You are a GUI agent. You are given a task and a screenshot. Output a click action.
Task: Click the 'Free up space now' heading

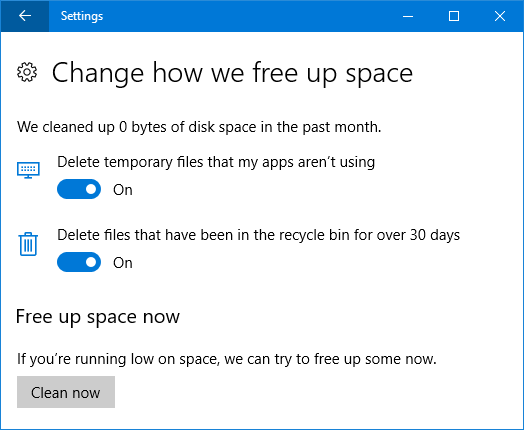(98, 317)
